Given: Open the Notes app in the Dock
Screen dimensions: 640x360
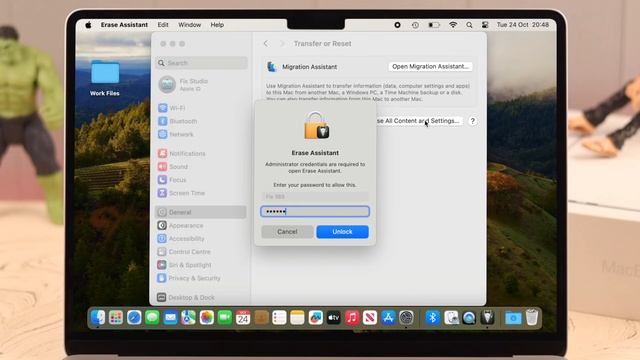Looking at the screenshot, I should click(x=297, y=318).
